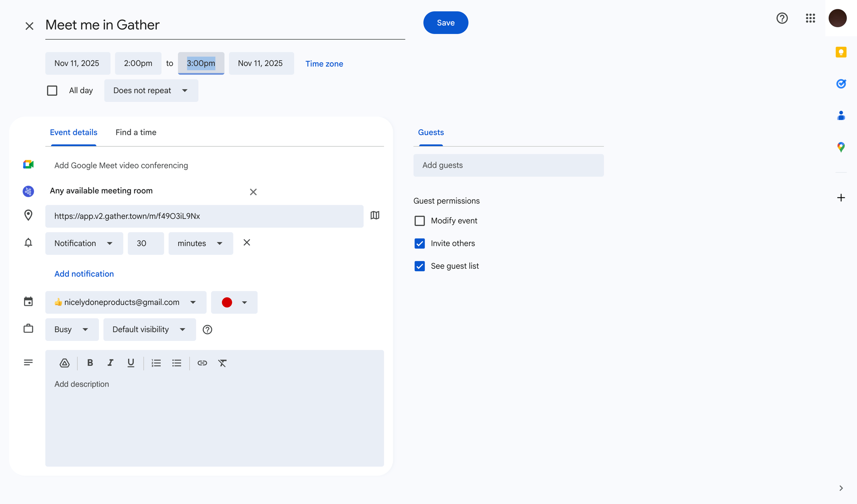The width and height of the screenshot is (857, 504).
Task: Open the end time 3:00pm picker
Action: point(201,63)
